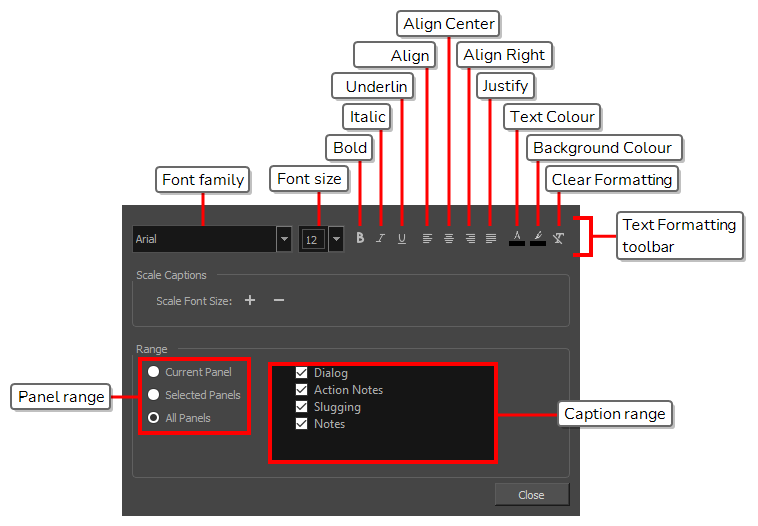Toggle Underline formatting icon
Viewport: 758px width, 526px height.
[402, 238]
